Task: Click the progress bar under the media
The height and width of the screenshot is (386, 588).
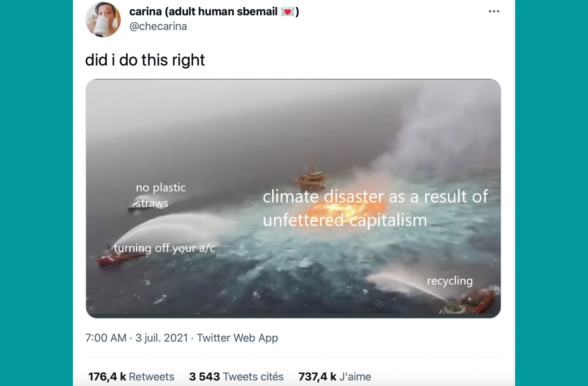Action: point(293,315)
